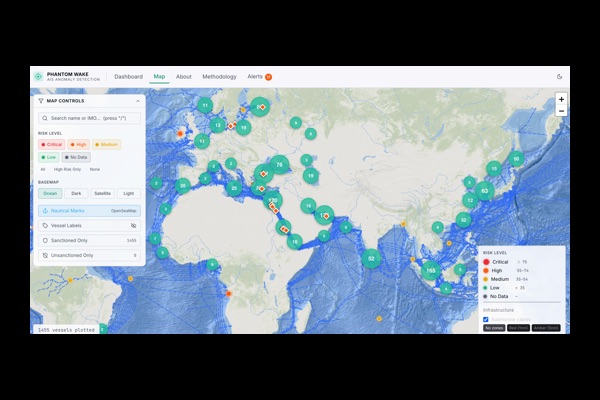Click the Phantom Wake logo icon
Screen dimensions: 600x400
point(38,76)
